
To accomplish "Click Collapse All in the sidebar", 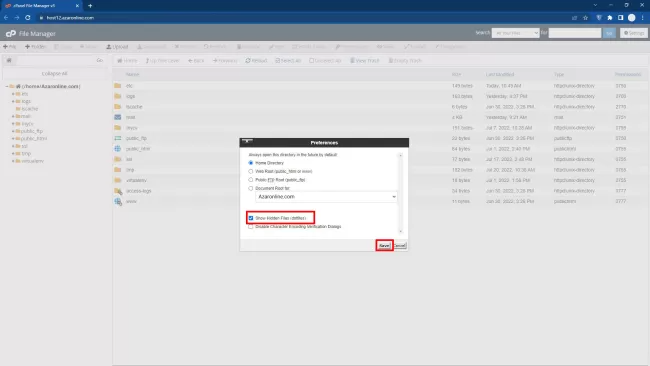I will click(54, 73).
